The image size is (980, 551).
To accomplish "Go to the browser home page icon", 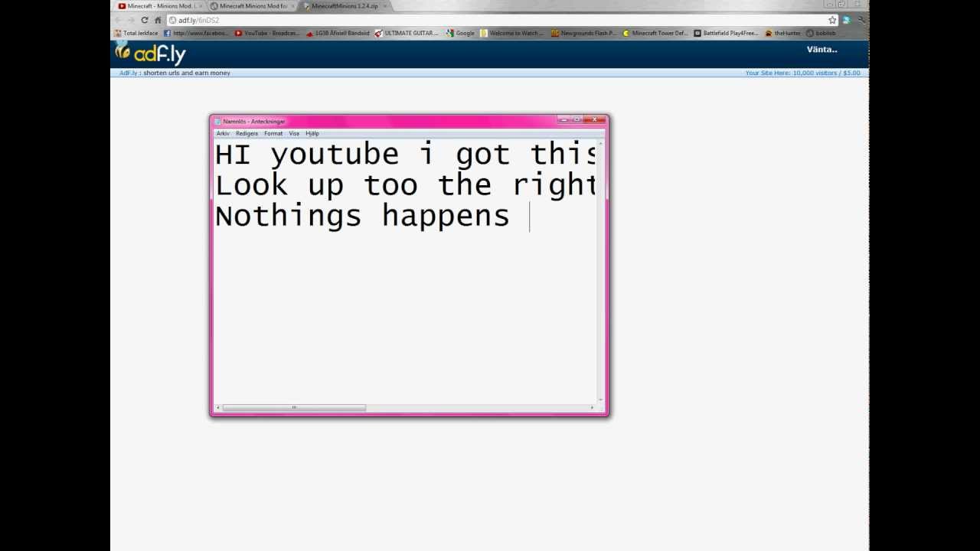I will [158, 20].
